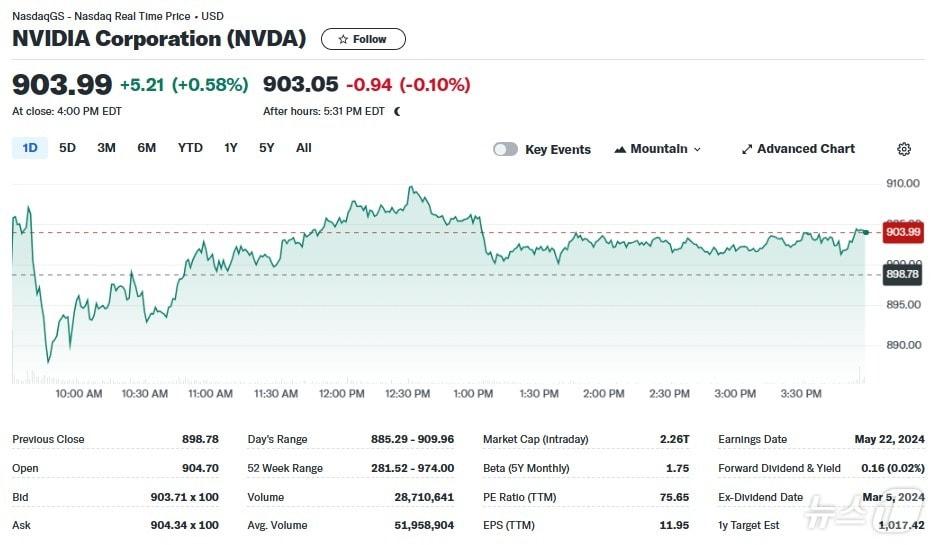
Task: Switch to the 5D time range
Action: [67, 148]
